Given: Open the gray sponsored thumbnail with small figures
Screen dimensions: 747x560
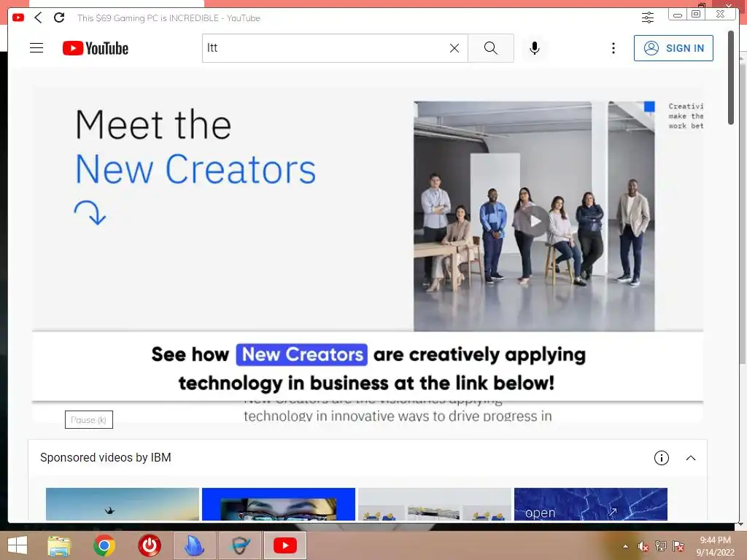Looking at the screenshot, I should point(435,504).
